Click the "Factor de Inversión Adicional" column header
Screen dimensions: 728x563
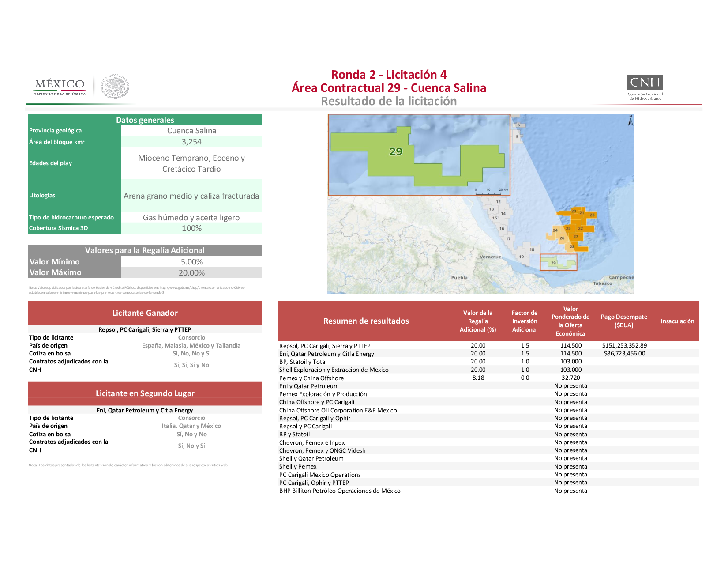(x=525, y=321)
